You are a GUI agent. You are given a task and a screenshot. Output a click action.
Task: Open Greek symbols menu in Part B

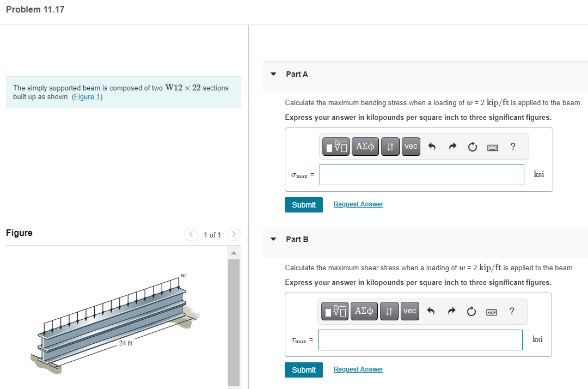coord(364,311)
